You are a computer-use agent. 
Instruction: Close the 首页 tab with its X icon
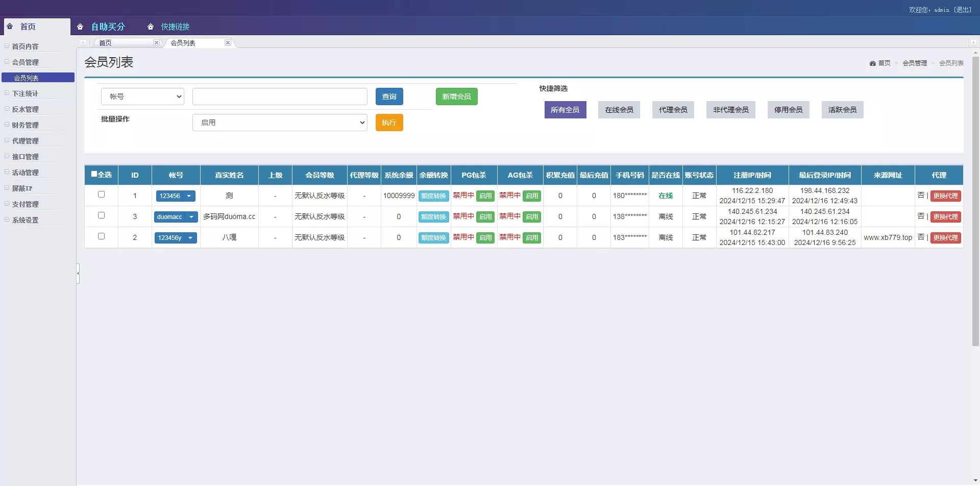point(156,43)
